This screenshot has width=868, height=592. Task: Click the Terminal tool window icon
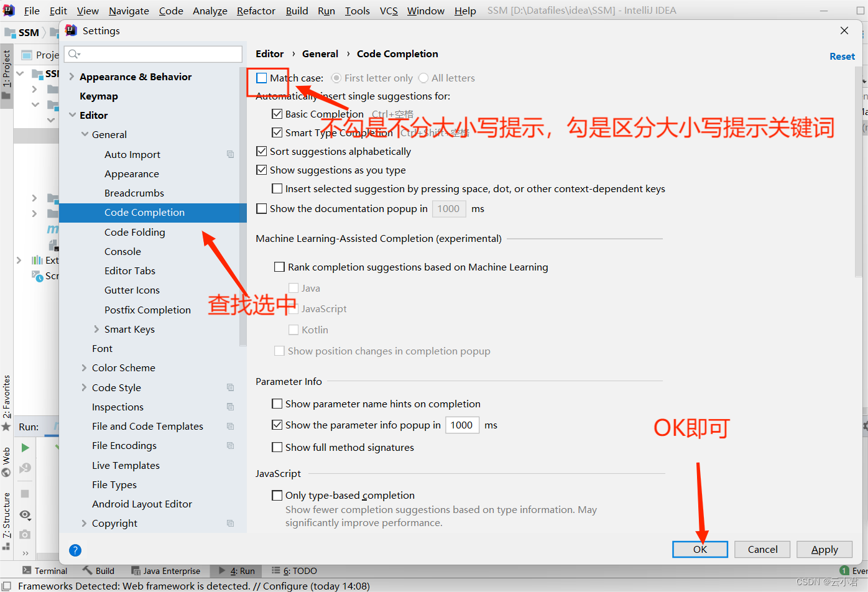(27, 570)
